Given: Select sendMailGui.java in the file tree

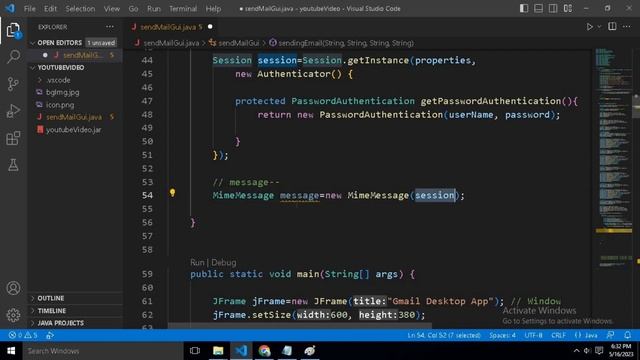Looking at the screenshot, I should point(73,117).
